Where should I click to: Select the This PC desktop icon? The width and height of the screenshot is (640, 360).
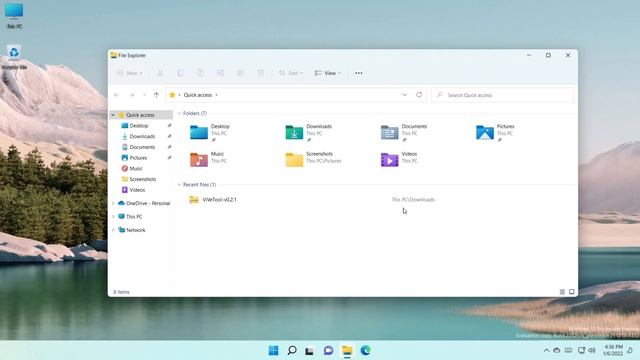click(x=14, y=16)
